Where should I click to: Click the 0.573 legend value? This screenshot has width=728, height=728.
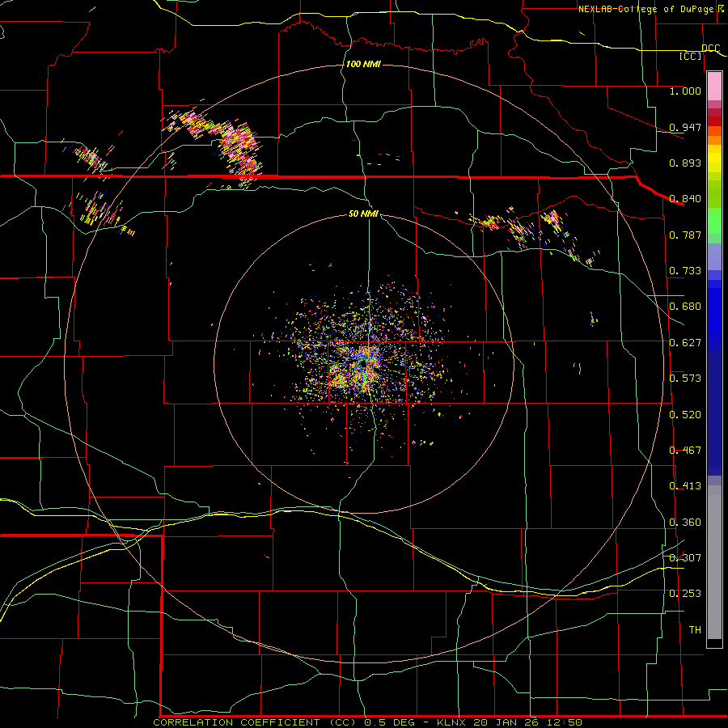(x=685, y=379)
